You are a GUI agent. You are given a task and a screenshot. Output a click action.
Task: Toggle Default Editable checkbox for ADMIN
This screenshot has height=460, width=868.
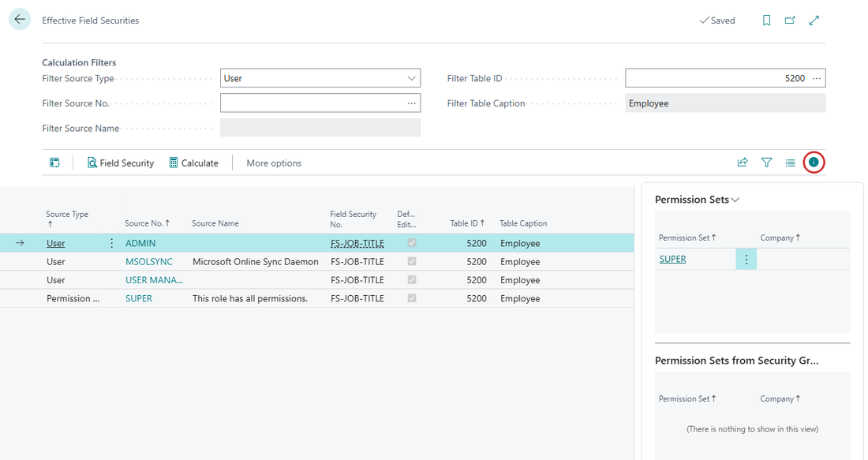coord(412,243)
